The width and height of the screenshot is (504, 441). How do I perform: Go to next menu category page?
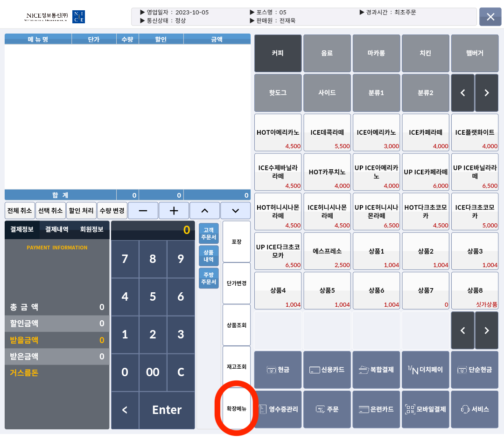(x=487, y=93)
